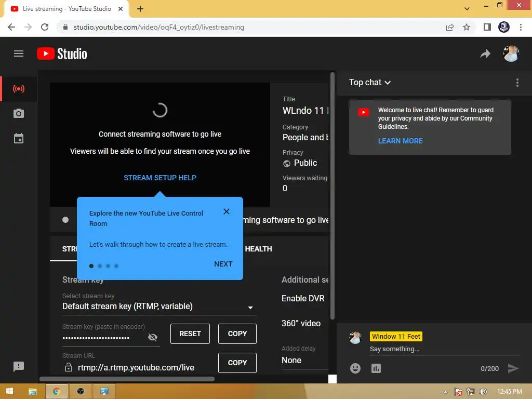Open the Stream tab in left sidebar
Image resolution: width=532 pixels, height=399 pixels.
[x=19, y=89]
